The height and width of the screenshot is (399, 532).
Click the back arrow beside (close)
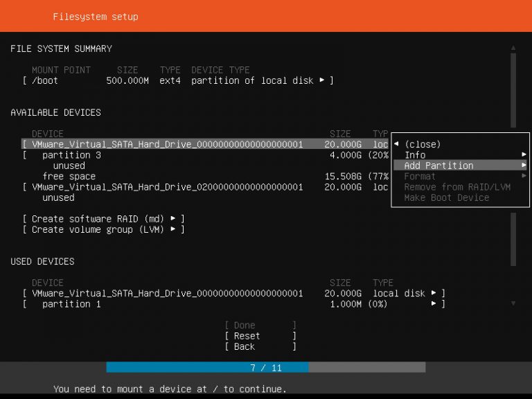396,144
